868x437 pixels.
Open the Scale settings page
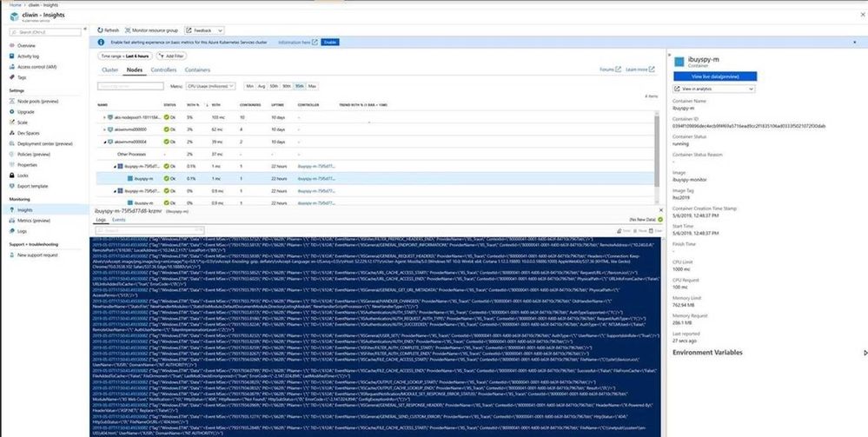click(x=23, y=122)
